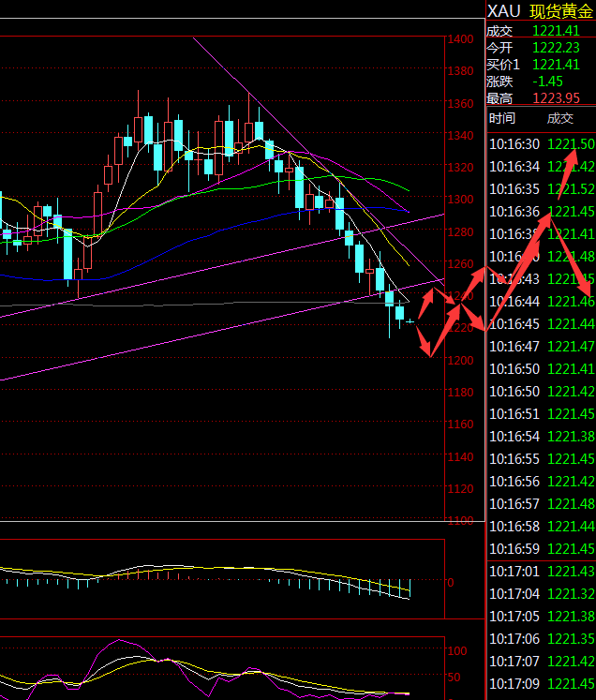This screenshot has height=700, width=596.
Task: Click price 1221.47 in the 10:16:47 row
Action: (571, 347)
